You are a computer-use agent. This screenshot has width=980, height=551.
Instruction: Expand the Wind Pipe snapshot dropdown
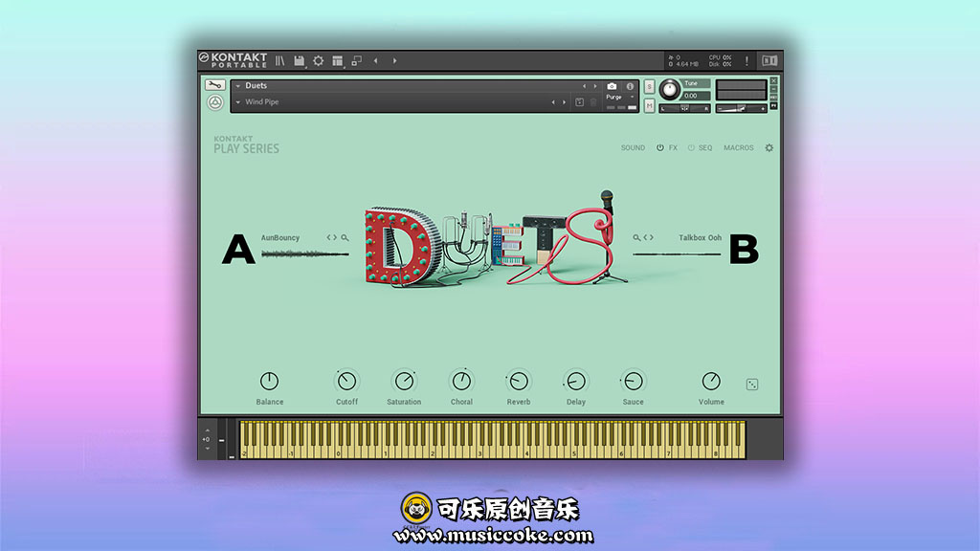(238, 101)
